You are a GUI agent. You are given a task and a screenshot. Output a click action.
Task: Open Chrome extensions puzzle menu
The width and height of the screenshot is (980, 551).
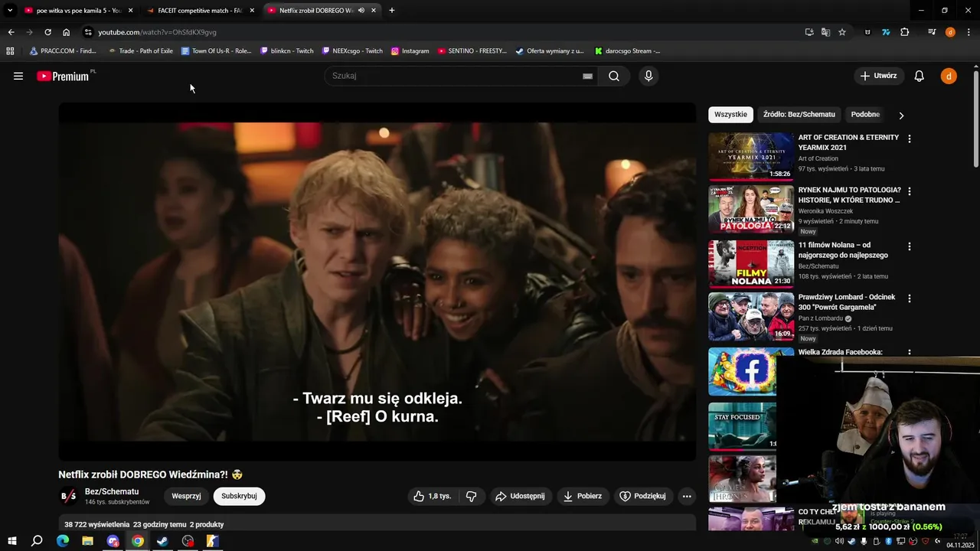pyautogui.click(x=905, y=32)
